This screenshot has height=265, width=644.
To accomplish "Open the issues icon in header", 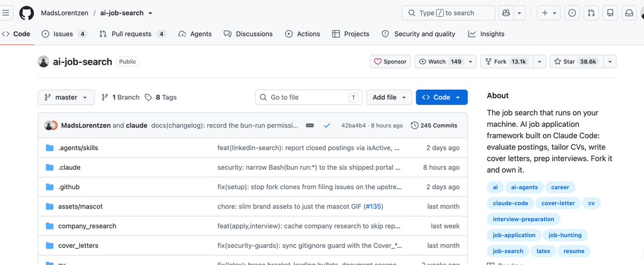I will (x=572, y=13).
